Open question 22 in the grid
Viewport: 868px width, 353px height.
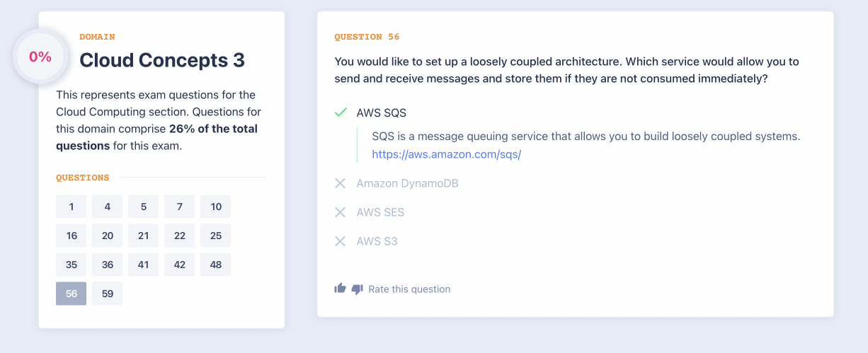point(180,236)
